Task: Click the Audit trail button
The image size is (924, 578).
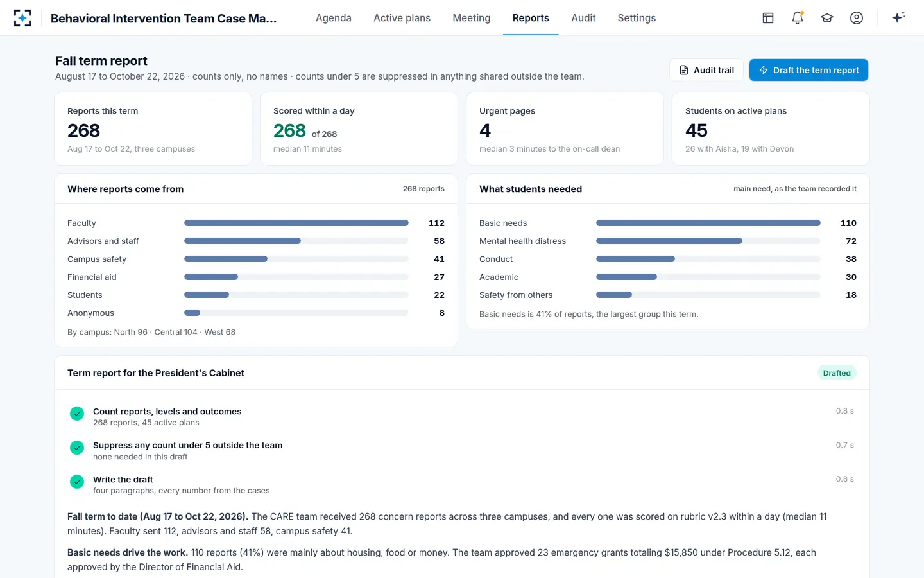Action: tap(706, 70)
